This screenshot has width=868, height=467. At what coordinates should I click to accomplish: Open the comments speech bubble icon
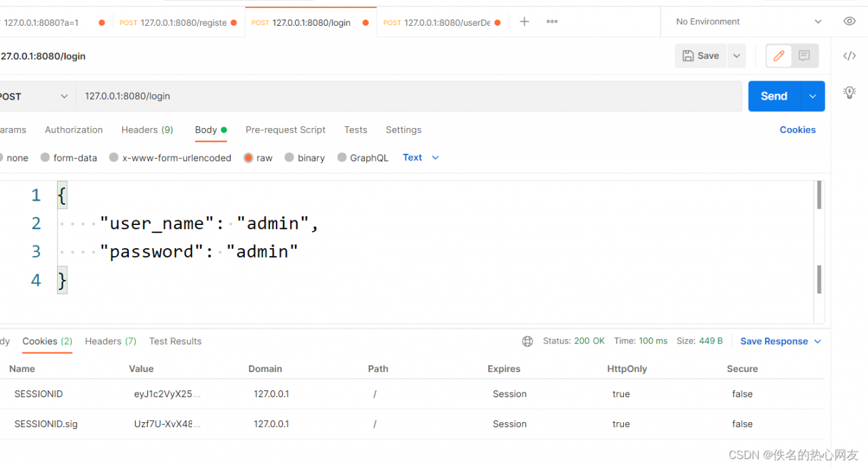[804, 56]
